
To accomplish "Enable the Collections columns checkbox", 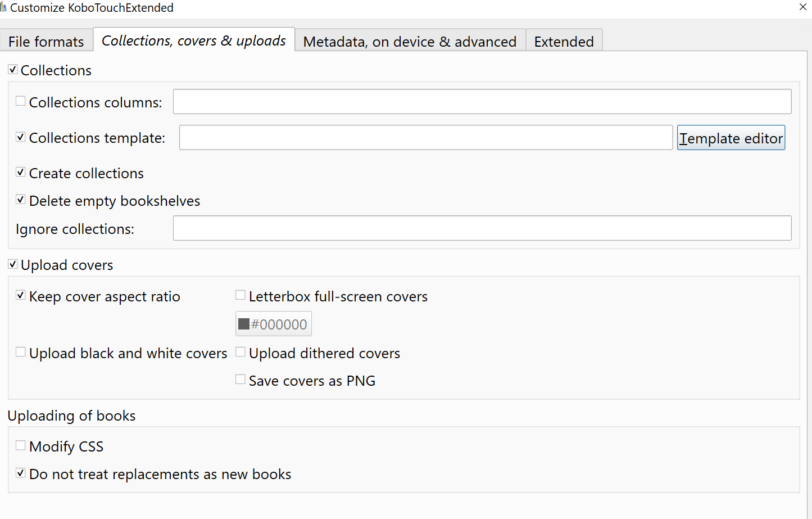I will point(21,101).
